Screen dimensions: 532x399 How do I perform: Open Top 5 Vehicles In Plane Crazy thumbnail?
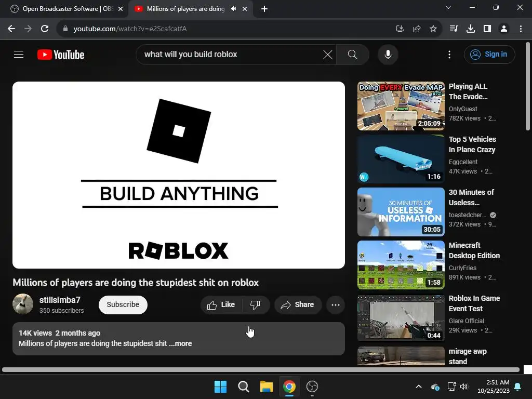tap(401, 159)
